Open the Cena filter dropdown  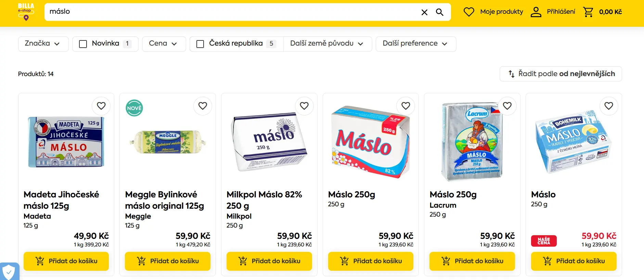click(x=164, y=44)
